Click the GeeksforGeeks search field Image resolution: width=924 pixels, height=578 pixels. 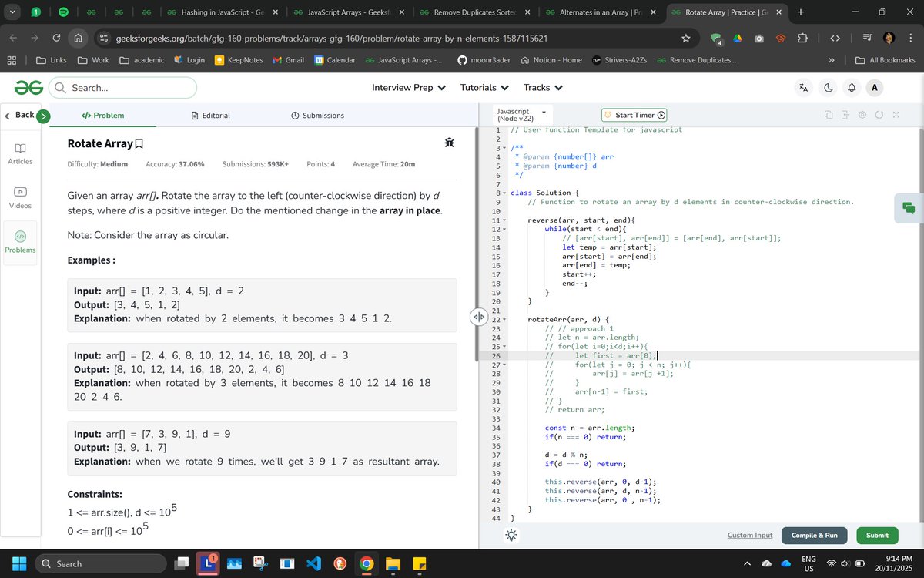pyautogui.click(x=122, y=88)
